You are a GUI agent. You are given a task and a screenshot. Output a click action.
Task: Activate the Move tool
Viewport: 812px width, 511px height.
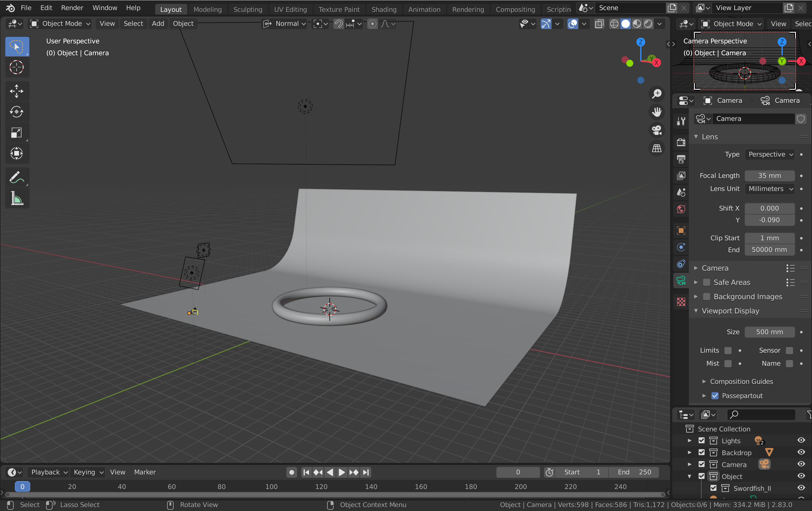click(x=16, y=91)
